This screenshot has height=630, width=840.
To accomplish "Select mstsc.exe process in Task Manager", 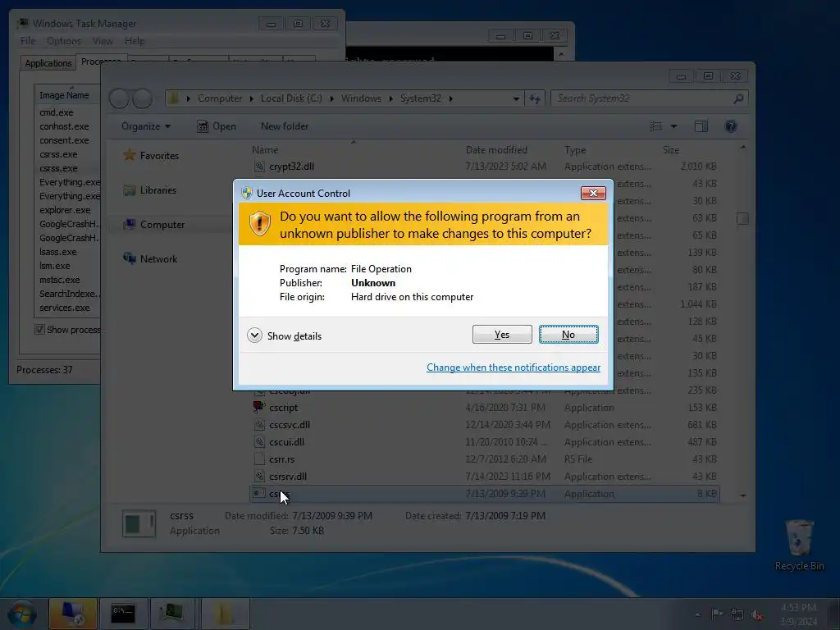I will tap(59, 280).
